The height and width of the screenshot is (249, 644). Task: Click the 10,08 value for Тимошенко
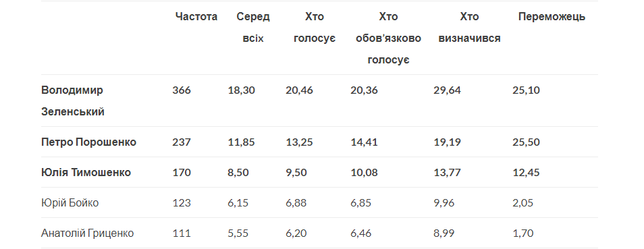pos(364,172)
